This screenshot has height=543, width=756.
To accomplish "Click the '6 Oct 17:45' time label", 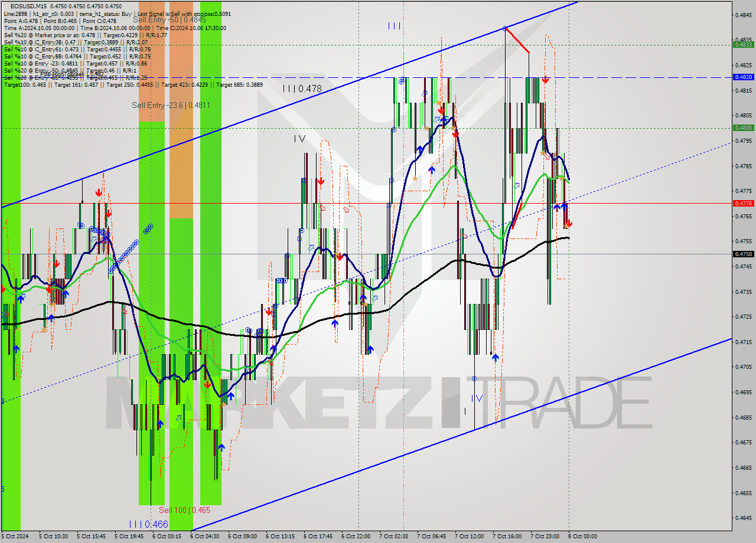I will [318, 537].
